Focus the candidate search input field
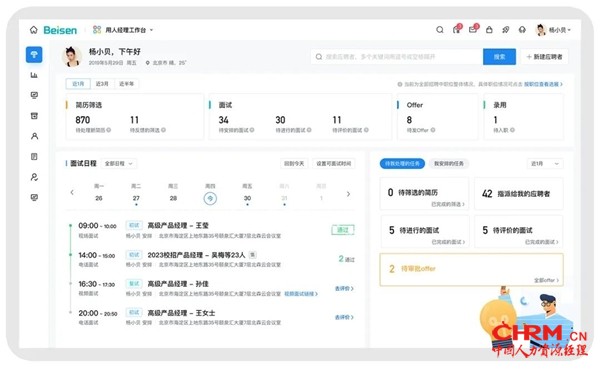Image resolution: width=600 pixels, height=369 pixels. [x=396, y=57]
